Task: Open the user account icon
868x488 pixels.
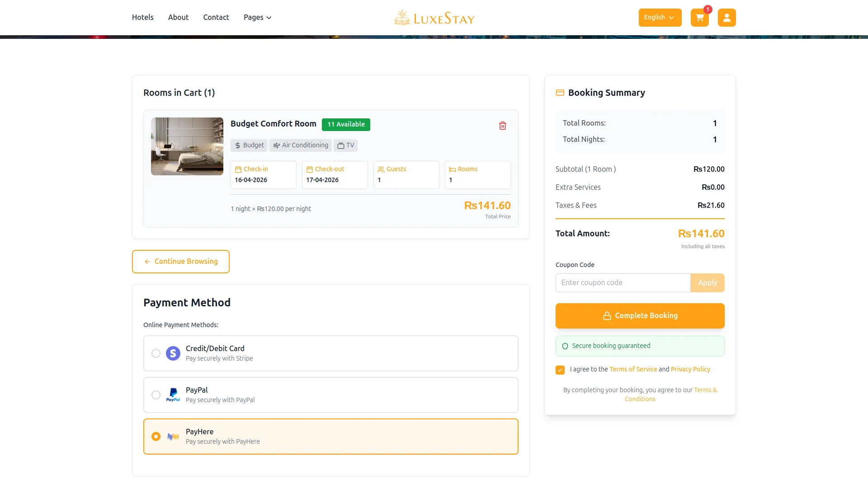Action: coord(726,18)
